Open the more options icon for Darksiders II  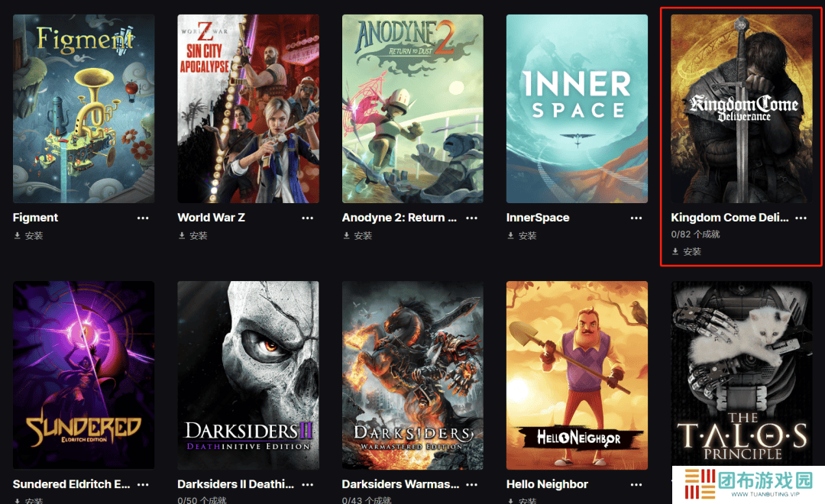307,484
